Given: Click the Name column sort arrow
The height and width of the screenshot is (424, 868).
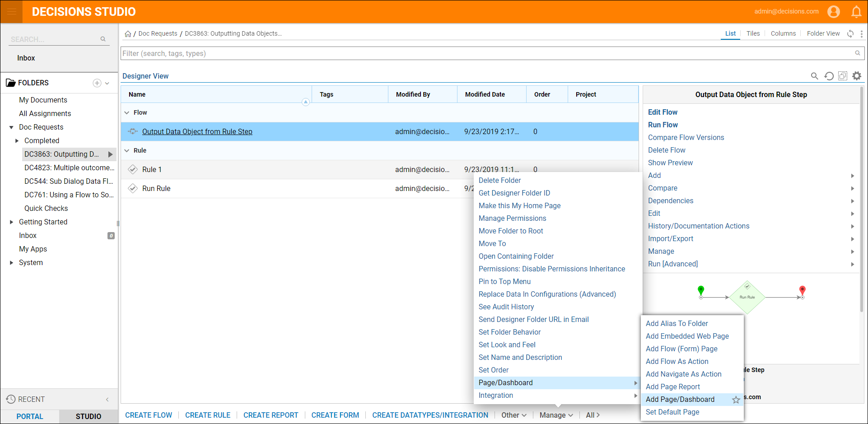Looking at the screenshot, I should [306, 102].
